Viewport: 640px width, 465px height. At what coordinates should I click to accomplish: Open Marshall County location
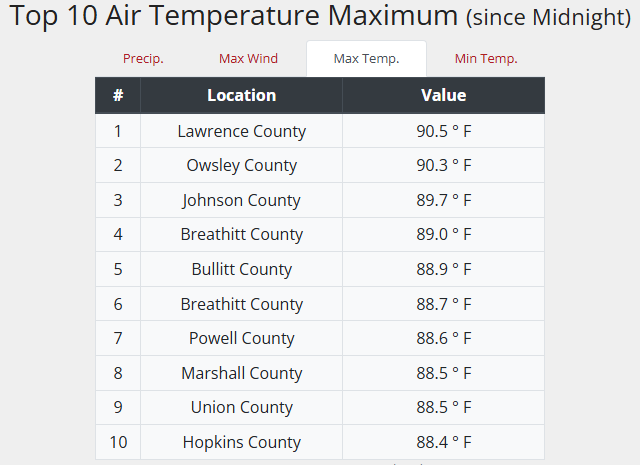241,373
